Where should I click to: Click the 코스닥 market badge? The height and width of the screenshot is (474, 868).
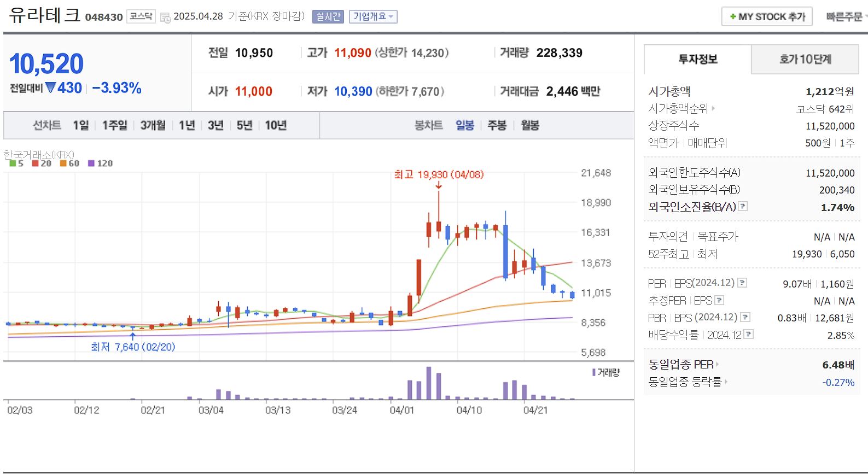point(141,16)
